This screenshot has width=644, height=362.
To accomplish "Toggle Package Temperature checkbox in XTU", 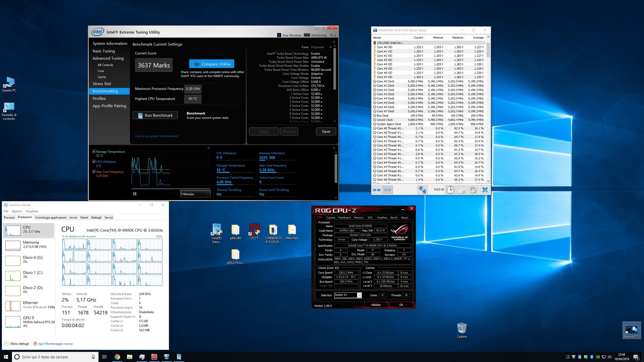I will coord(94,152).
